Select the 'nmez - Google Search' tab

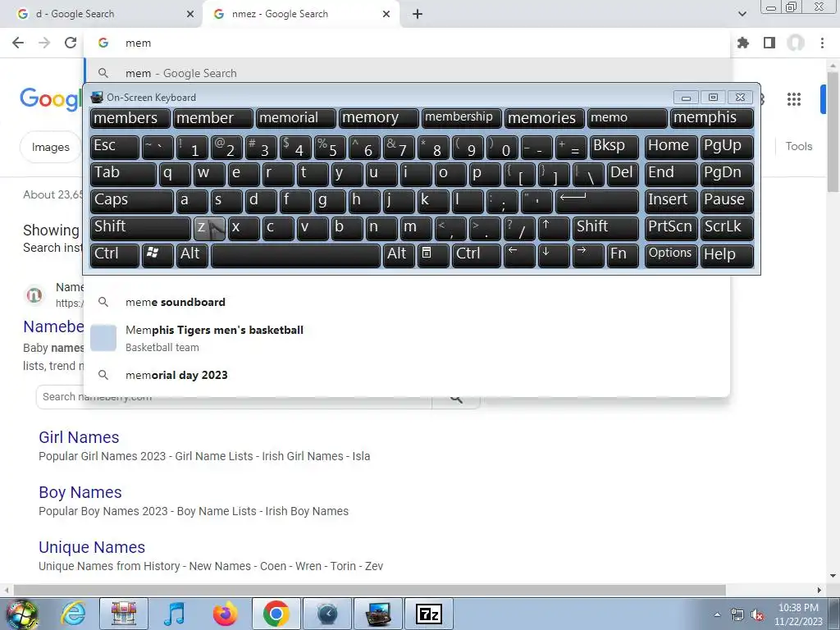pos(300,14)
